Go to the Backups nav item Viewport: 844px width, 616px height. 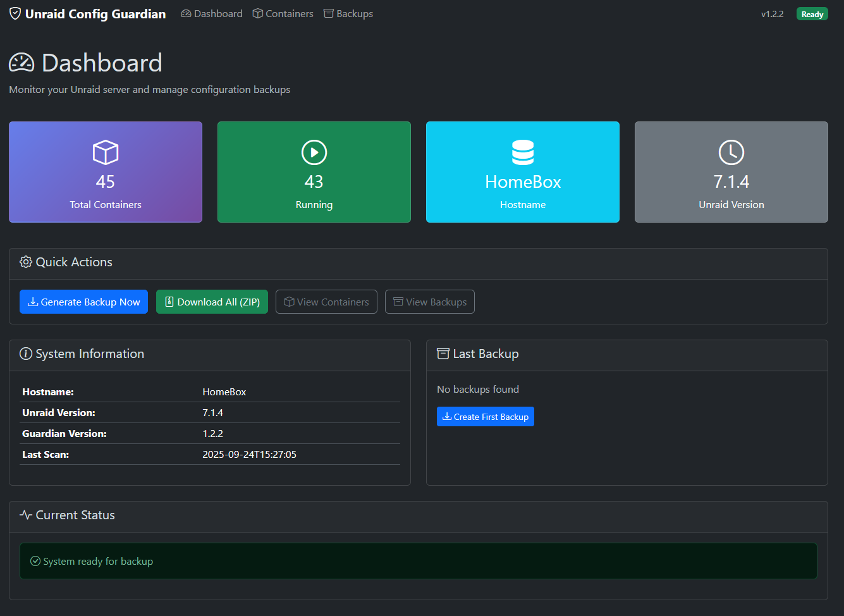[x=348, y=14]
